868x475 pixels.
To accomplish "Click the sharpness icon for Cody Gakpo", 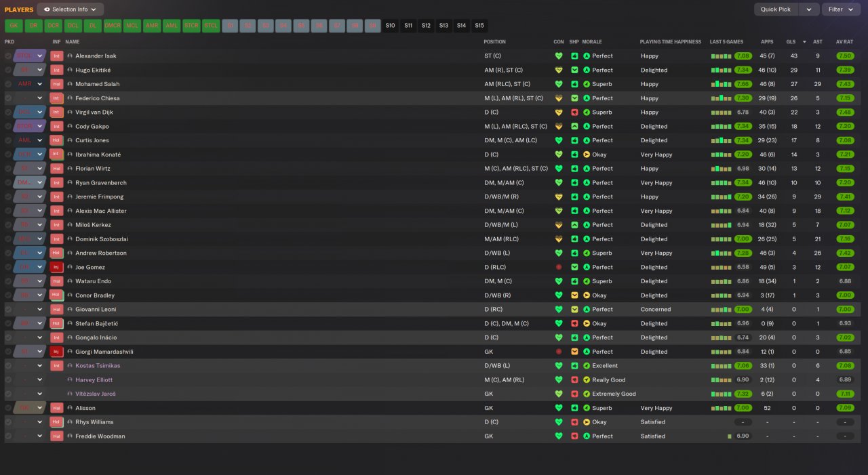I will coord(574,127).
